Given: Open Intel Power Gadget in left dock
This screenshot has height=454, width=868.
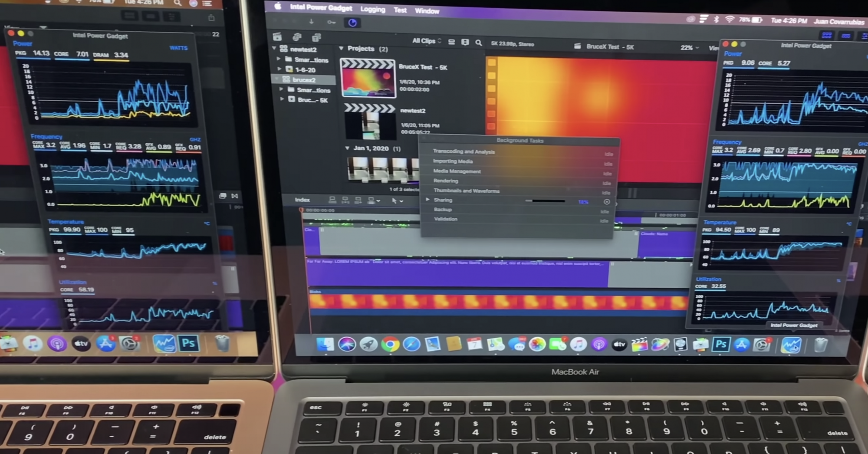Looking at the screenshot, I should (x=164, y=343).
